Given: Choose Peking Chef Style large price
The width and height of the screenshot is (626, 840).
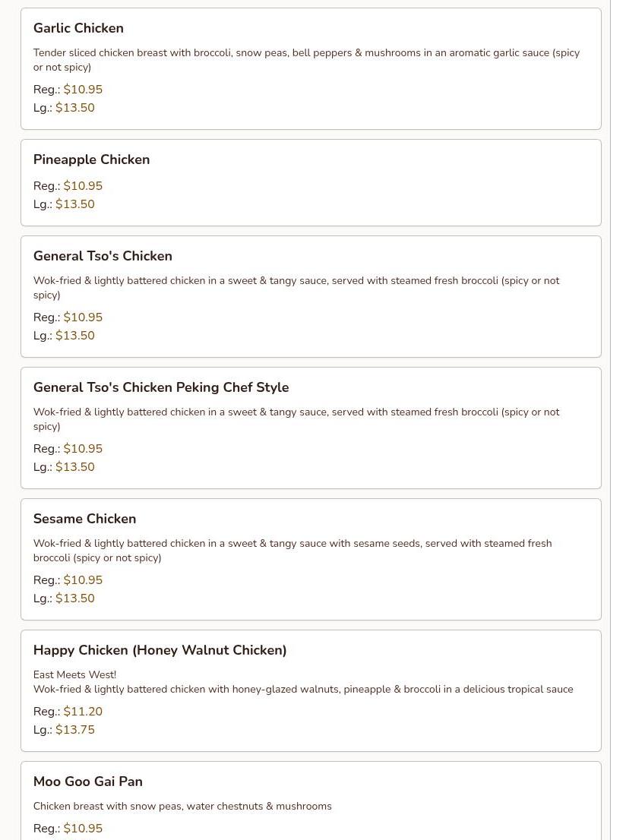Looking at the screenshot, I should coord(75,467).
